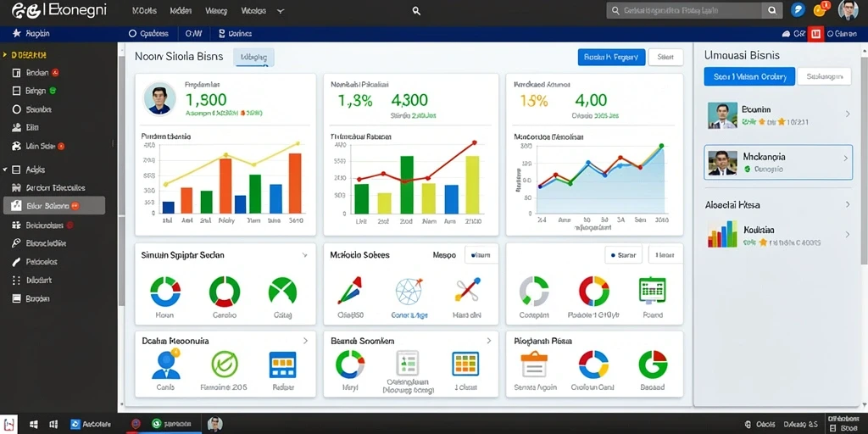The height and width of the screenshot is (434, 868).
Task: Open the orange Semas Agoin list icon
Action: click(x=534, y=364)
